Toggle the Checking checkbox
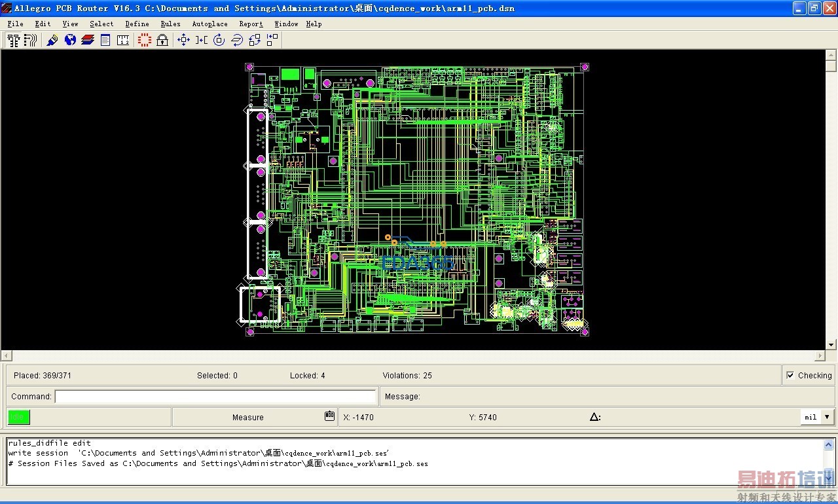Viewport: 838px width, 504px height. point(791,376)
